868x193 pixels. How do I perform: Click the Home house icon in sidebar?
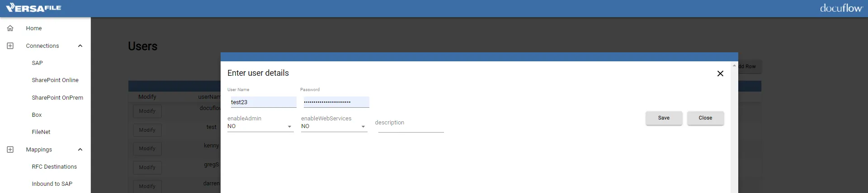point(10,28)
